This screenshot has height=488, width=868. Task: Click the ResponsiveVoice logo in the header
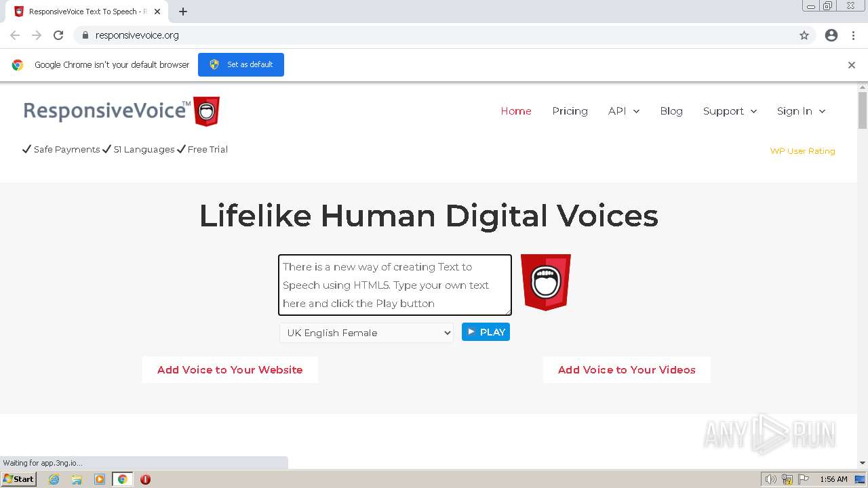[122, 111]
